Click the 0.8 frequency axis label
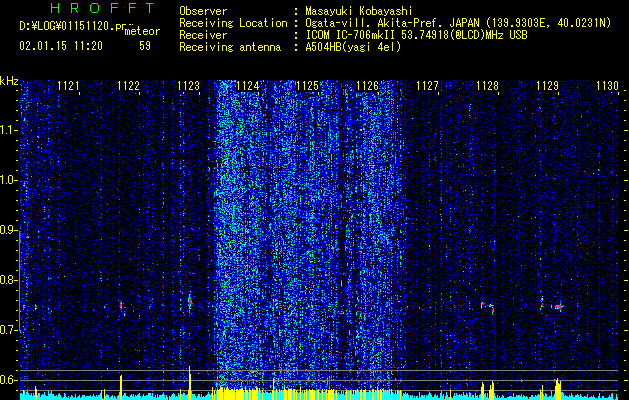 [x=9, y=280]
